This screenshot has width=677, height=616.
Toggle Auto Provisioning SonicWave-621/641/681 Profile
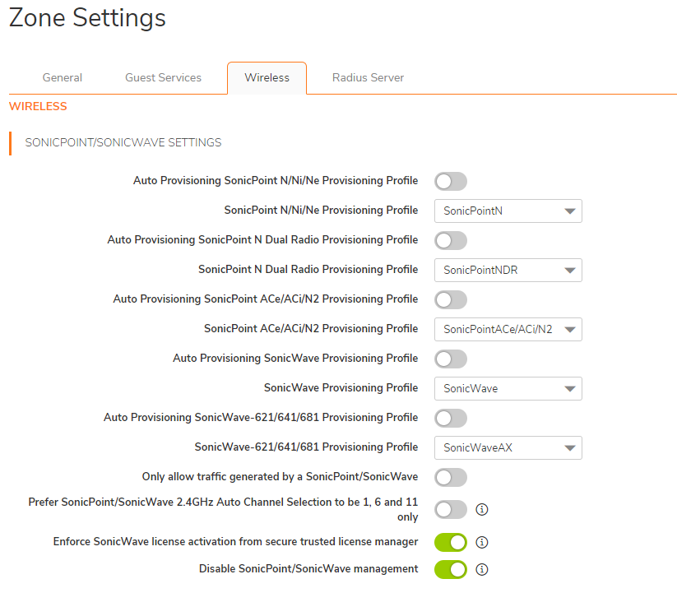pyautogui.click(x=451, y=418)
